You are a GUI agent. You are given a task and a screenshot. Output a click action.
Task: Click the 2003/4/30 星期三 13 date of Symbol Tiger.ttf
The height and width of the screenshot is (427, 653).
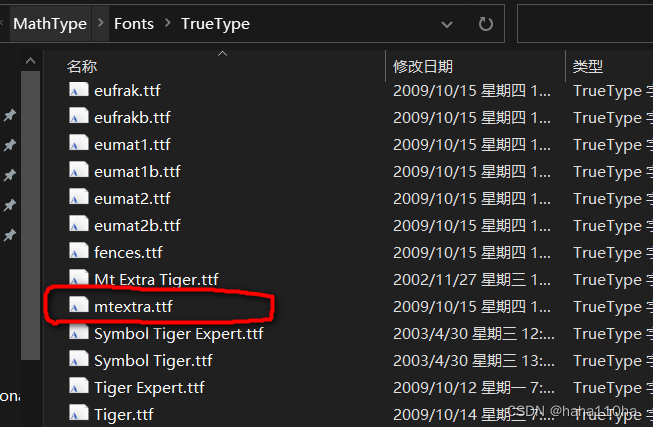[474, 361]
